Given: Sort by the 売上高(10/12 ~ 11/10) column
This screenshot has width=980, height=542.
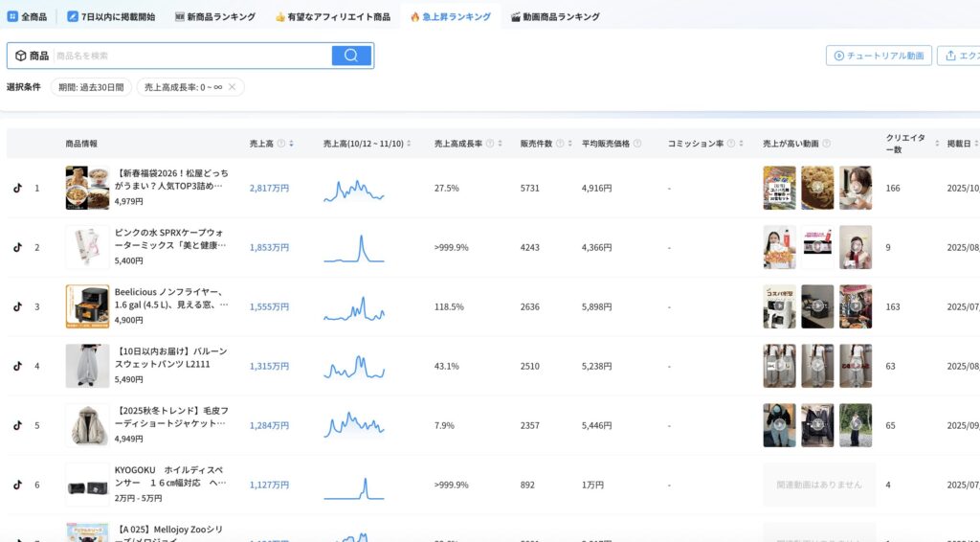Looking at the screenshot, I should click(x=409, y=144).
